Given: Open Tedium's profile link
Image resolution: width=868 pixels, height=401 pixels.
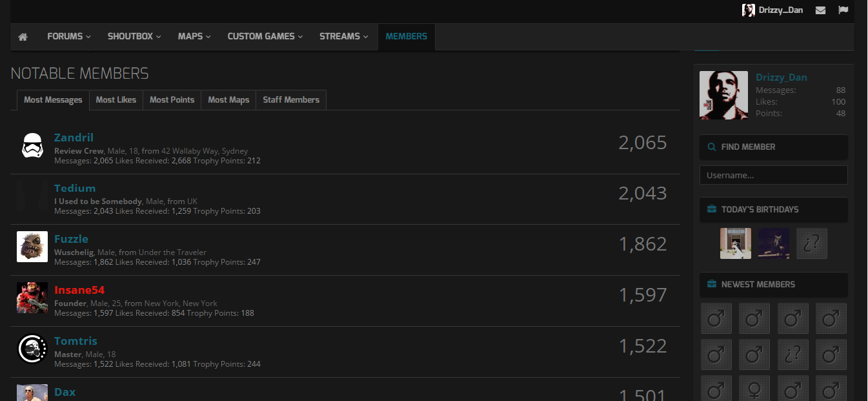Looking at the screenshot, I should [75, 189].
